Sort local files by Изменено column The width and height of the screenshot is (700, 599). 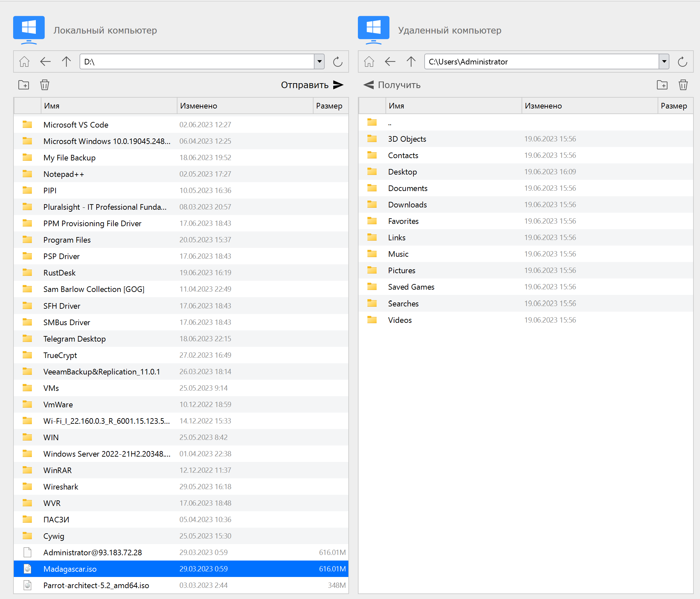pyautogui.click(x=245, y=106)
